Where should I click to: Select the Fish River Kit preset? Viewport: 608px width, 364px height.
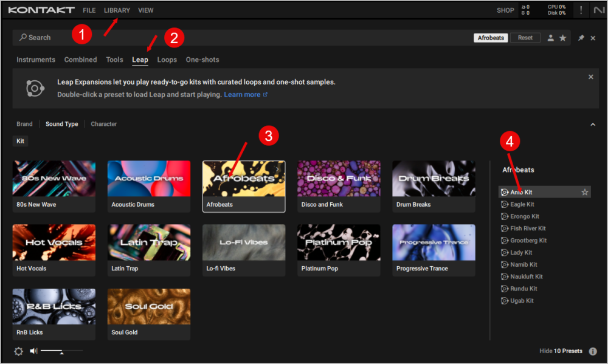(x=528, y=228)
